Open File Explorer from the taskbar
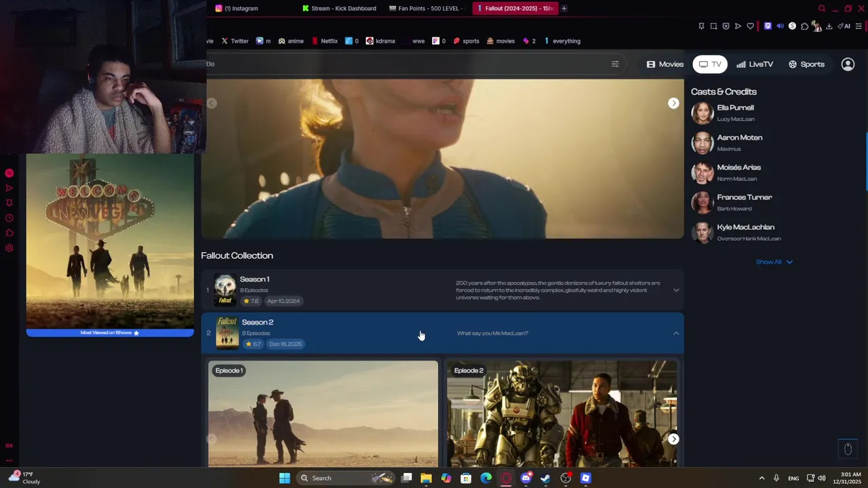Image resolution: width=868 pixels, height=488 pixels. pos(426,479)
